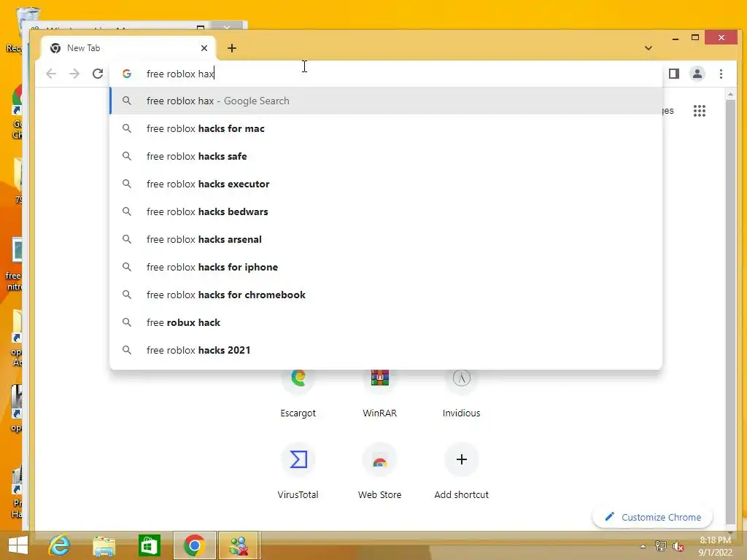Reload the page with the refresh icon

pyautogui.click(x=98, y=74)
